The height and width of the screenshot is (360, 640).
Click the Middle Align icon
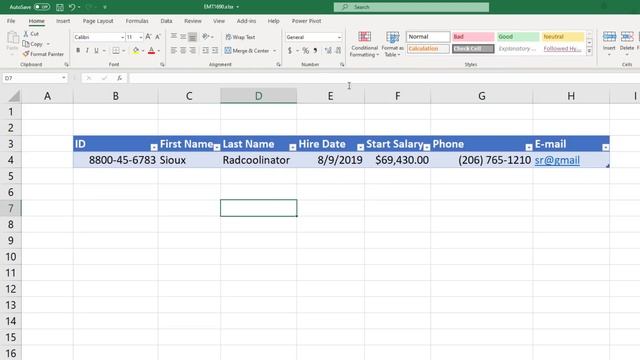(x=183, y=37)
